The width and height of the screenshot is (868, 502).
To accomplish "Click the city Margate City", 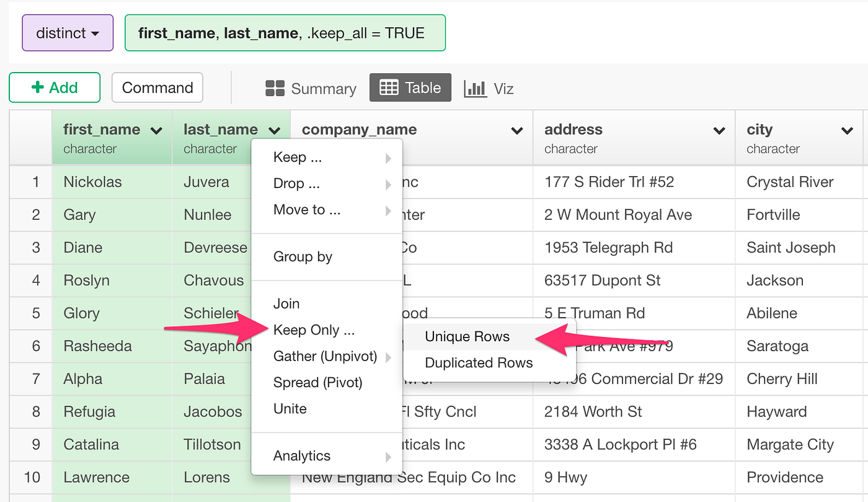I will [x=790, y=445].
